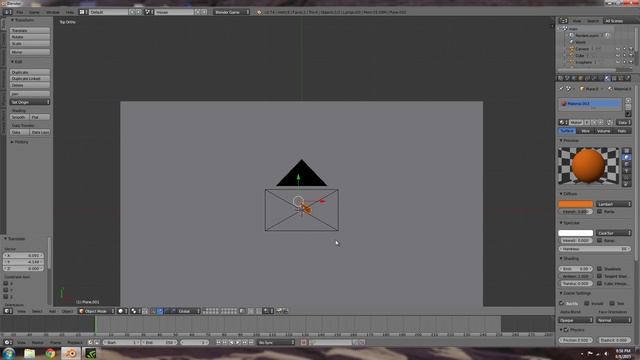The width and height of the screenshot is (640, 360).
Task: Click the Delete button in Edit panel
Action: pos(30,85)
